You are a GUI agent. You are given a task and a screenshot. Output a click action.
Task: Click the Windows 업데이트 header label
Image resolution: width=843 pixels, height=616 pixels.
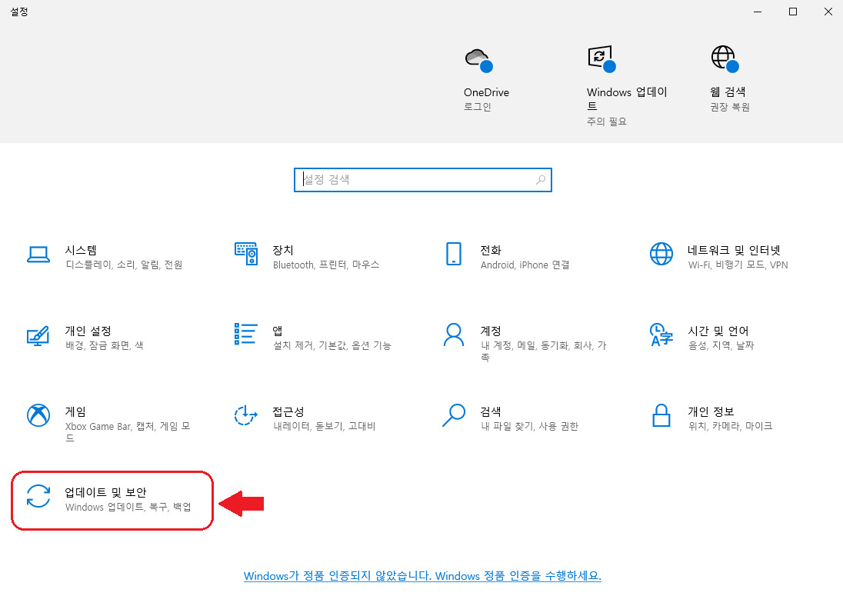point(627,99)
